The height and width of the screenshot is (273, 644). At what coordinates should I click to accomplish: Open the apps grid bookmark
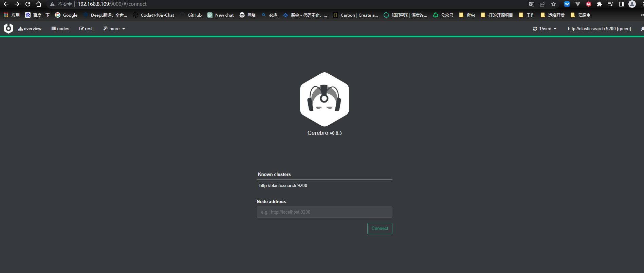[x=12, y=15]
